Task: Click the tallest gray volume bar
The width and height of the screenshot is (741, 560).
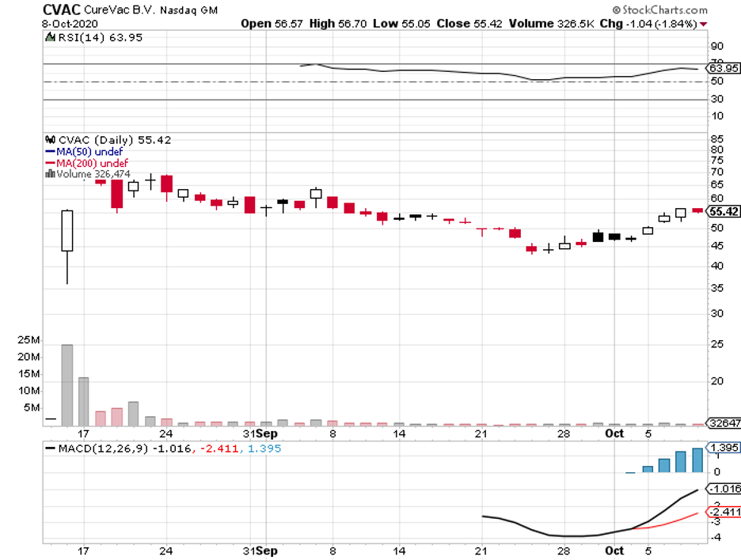Action: pos(67,385)
